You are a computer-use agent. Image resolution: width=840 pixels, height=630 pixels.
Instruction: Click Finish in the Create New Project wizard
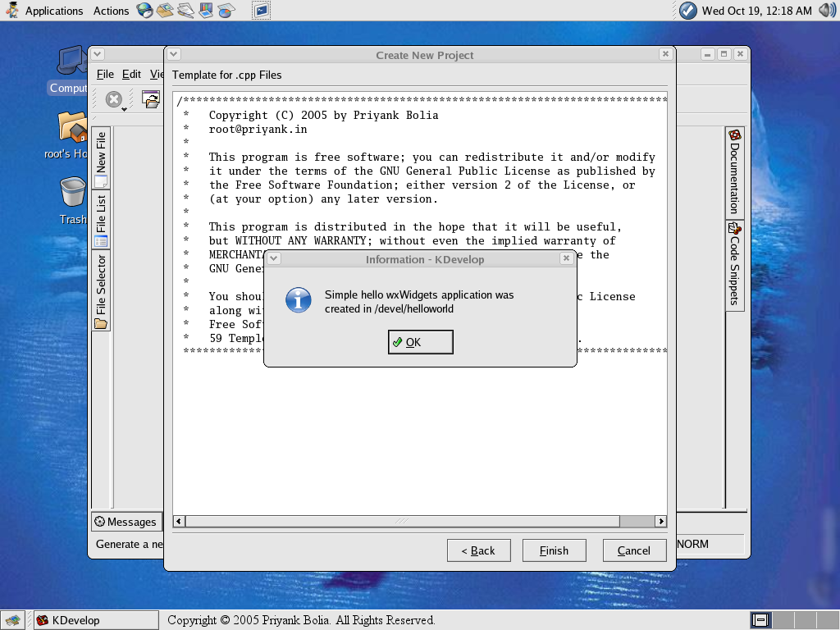(x=554, y=550)
